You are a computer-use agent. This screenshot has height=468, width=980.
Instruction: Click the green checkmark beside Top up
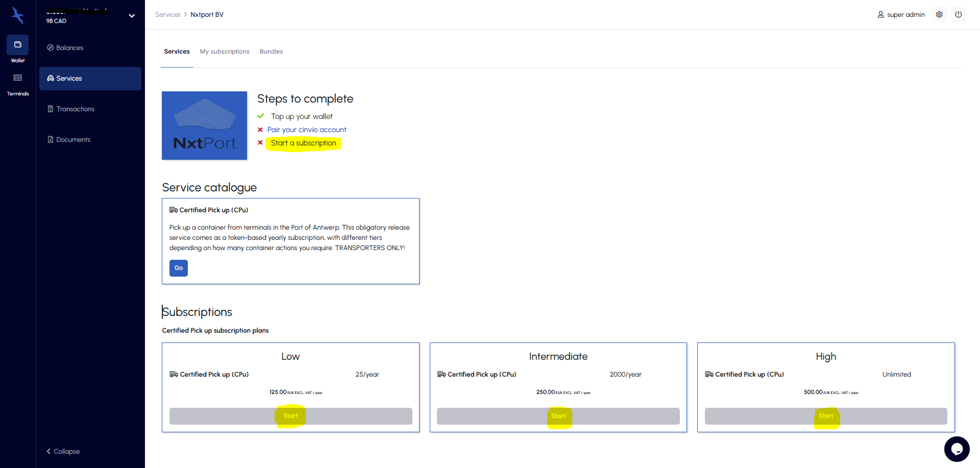coord(260,116)
